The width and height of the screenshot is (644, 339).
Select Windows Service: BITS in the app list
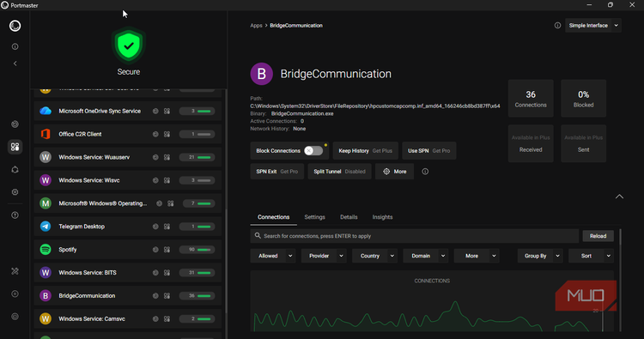coord(128,273)
